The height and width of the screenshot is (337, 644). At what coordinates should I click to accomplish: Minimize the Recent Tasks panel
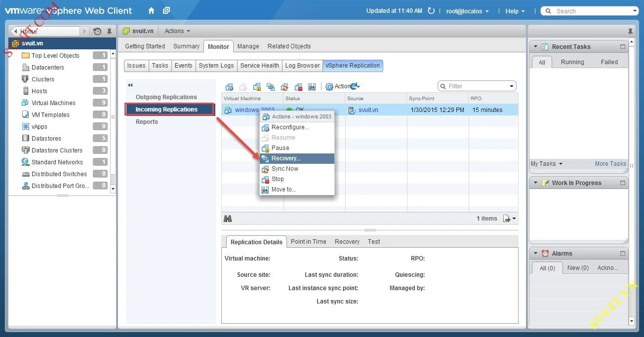623,47
